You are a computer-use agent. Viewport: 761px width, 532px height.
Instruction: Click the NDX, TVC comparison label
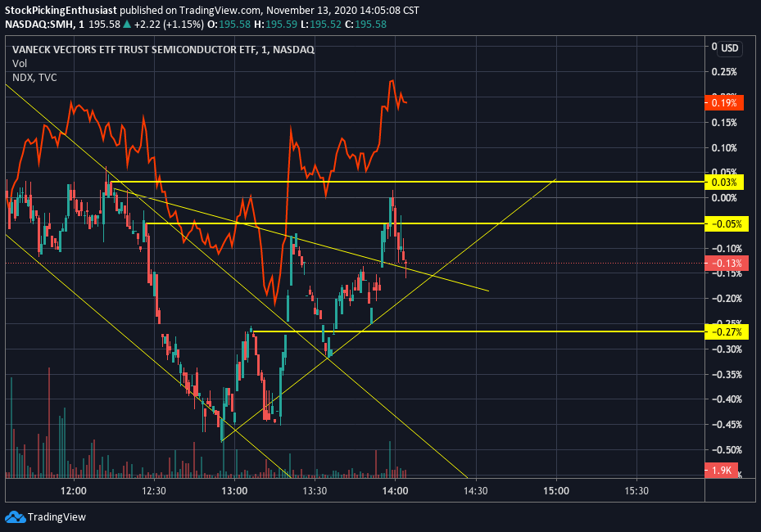tap(34, 78)
